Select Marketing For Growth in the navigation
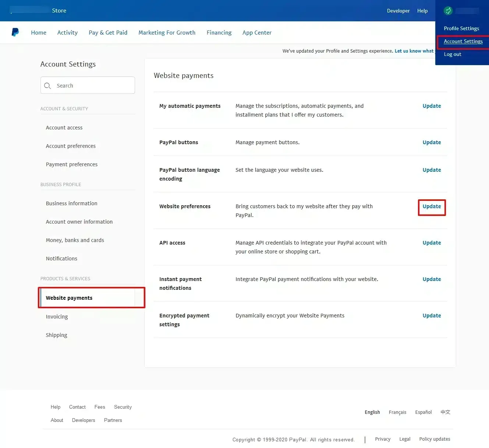Image resolution: width=489 pixels, height=448 pixels. tap(167, 32)
